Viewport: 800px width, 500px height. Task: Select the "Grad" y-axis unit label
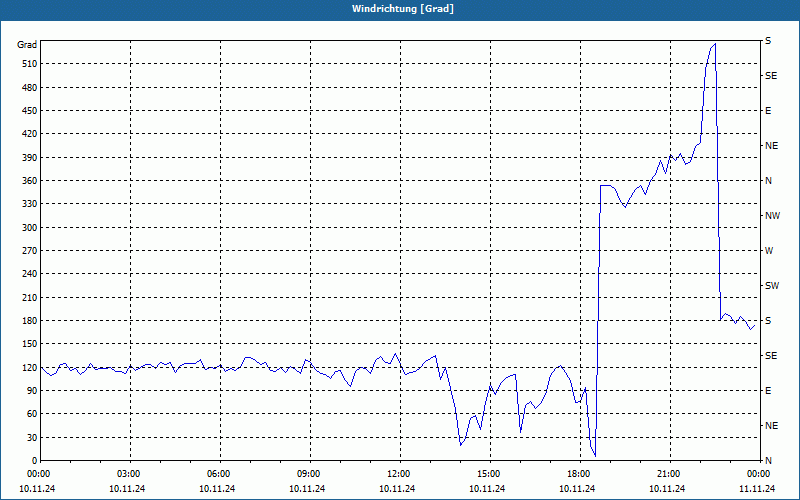click(27, 45)
